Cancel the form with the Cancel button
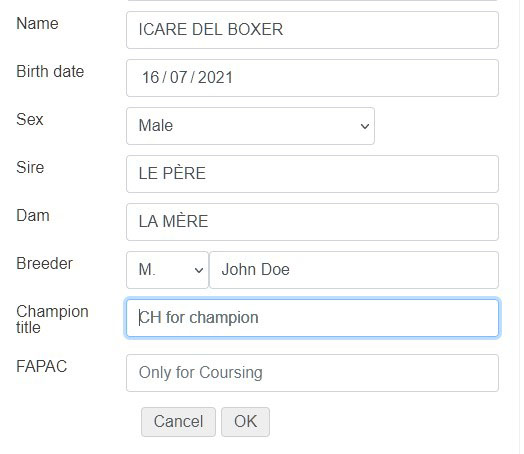 (x=178, y=422)
